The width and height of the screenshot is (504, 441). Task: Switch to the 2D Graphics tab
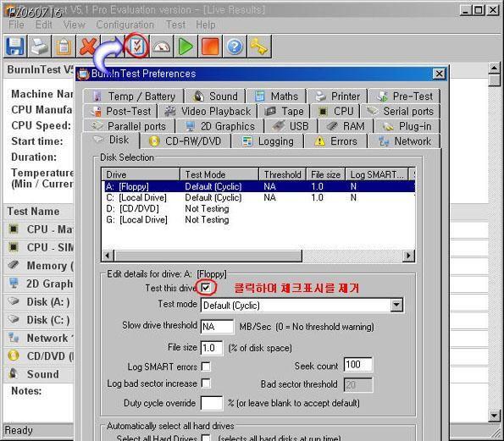point(220,126)
